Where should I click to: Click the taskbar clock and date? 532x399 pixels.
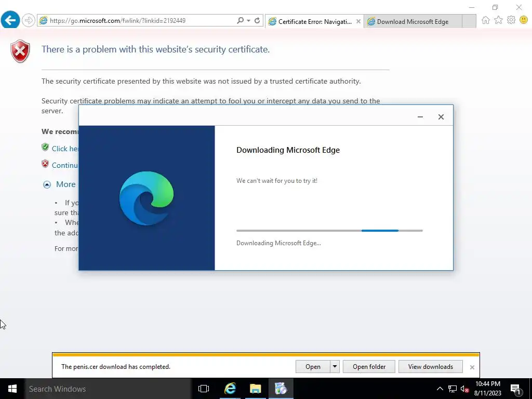point(487,389)
